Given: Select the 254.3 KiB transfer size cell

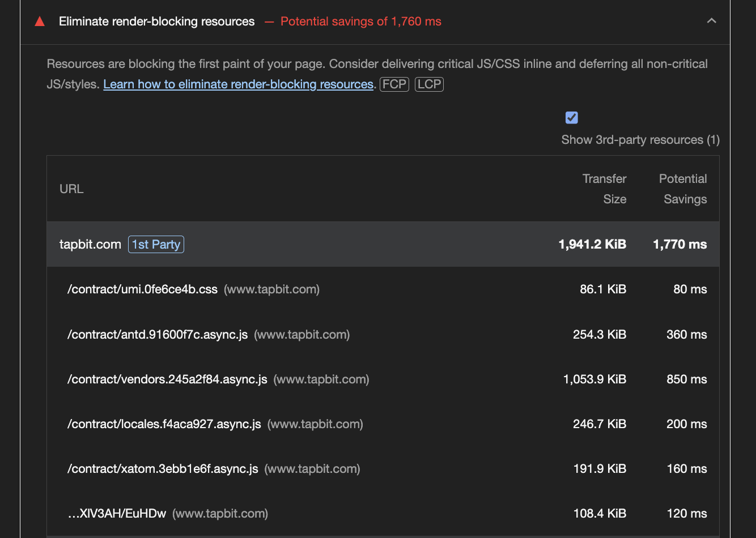Looking at the screenshot, I should coord(600,335).
